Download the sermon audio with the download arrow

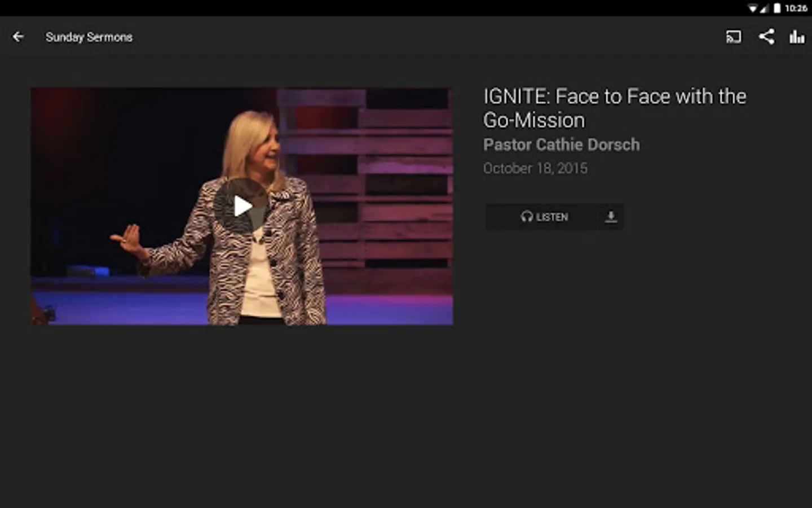[x=611, y=217]
